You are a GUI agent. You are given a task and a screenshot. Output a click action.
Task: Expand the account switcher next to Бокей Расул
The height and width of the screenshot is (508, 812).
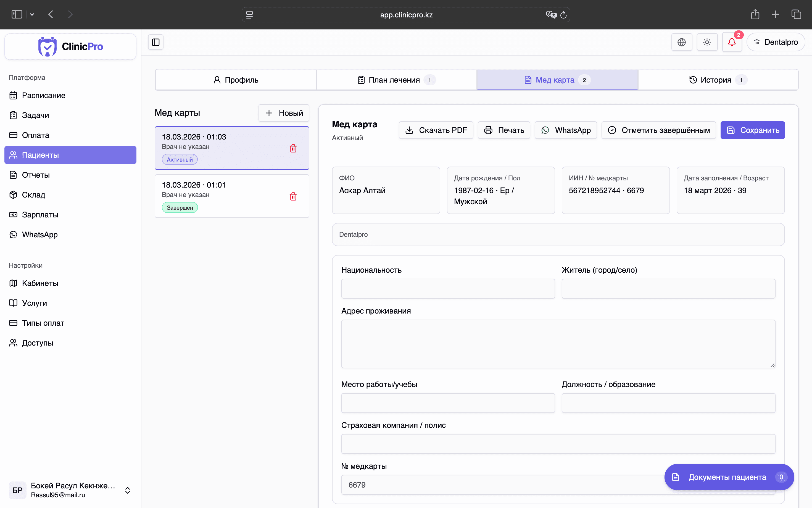coord(127,490)
